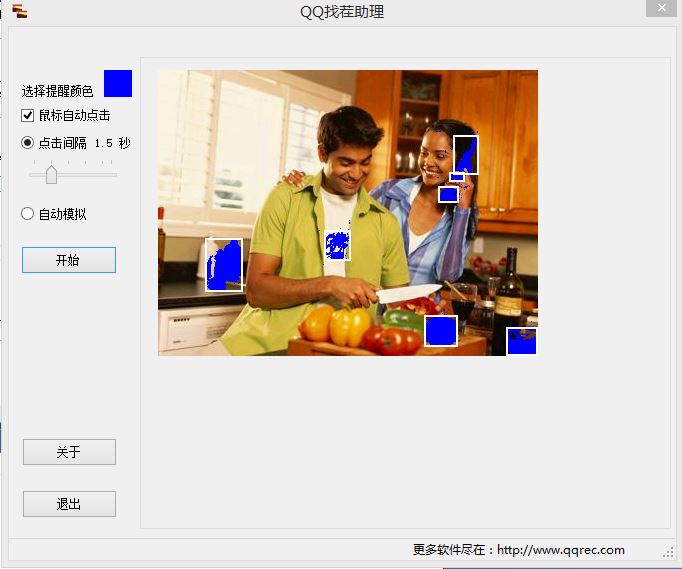Open the 关于 dialog button

point(69,452)
